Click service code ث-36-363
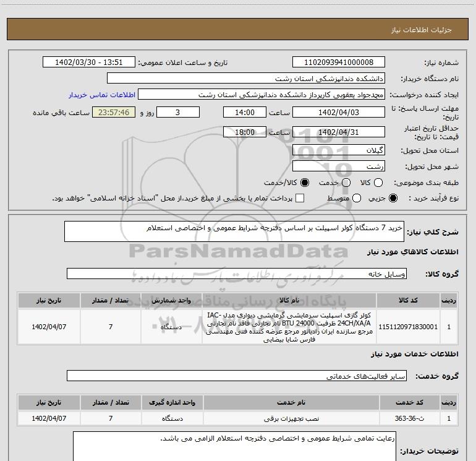This screenshot has width=476, height=461. [409, 418]
